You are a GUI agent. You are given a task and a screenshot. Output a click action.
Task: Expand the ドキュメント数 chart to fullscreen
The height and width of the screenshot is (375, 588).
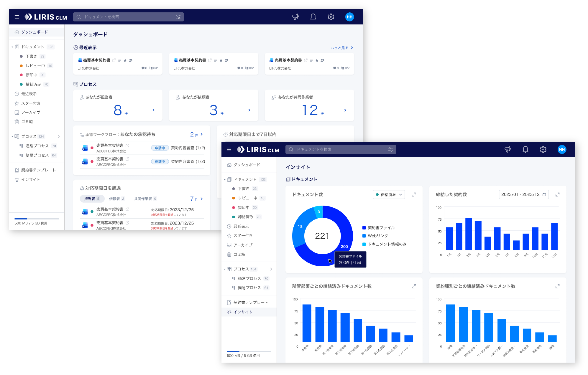414,194
